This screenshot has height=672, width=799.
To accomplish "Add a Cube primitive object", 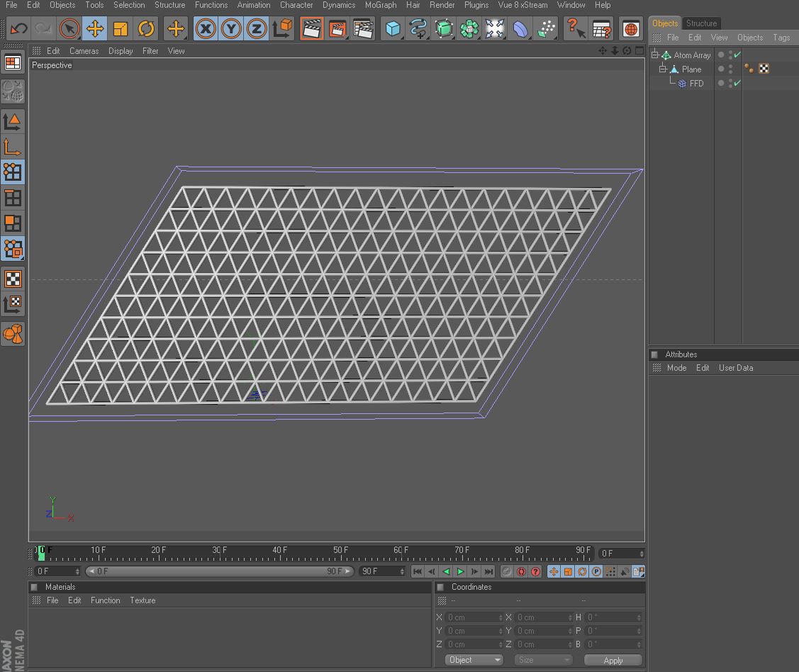I will click(x=393, y=29).
